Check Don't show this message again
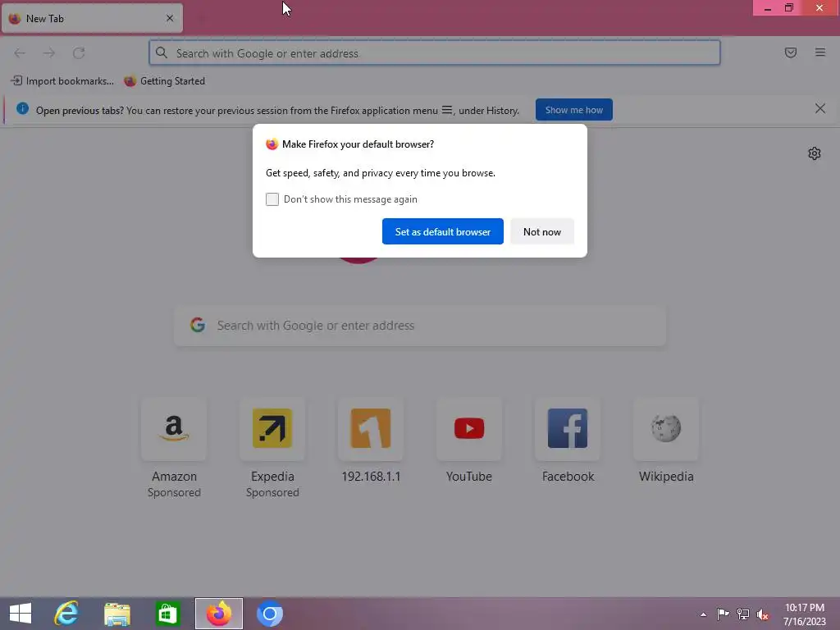The height and width of the screenshot is (630, 840). click(272, 199)
